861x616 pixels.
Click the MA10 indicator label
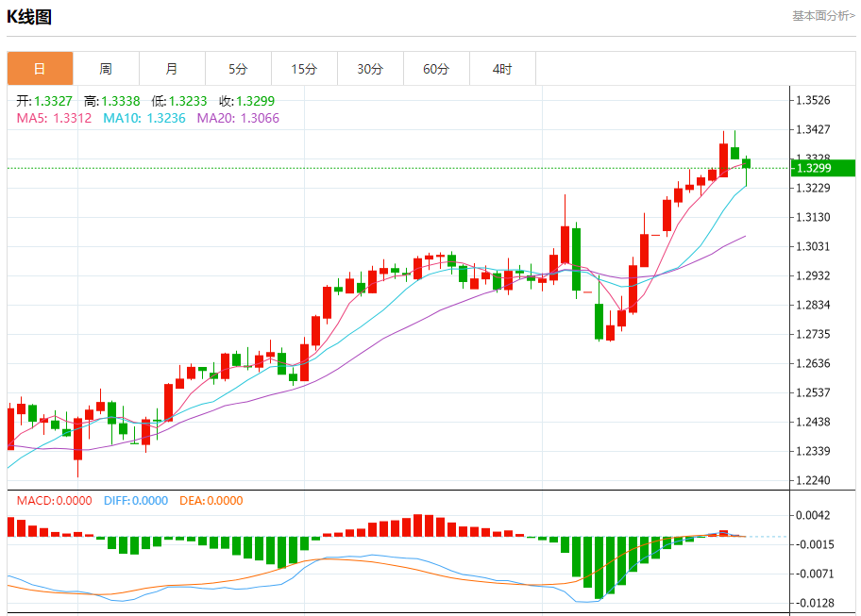[143, 118]
